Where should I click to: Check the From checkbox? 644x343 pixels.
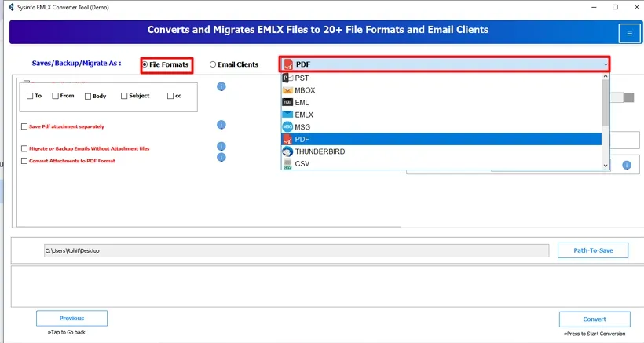[55, 96]
